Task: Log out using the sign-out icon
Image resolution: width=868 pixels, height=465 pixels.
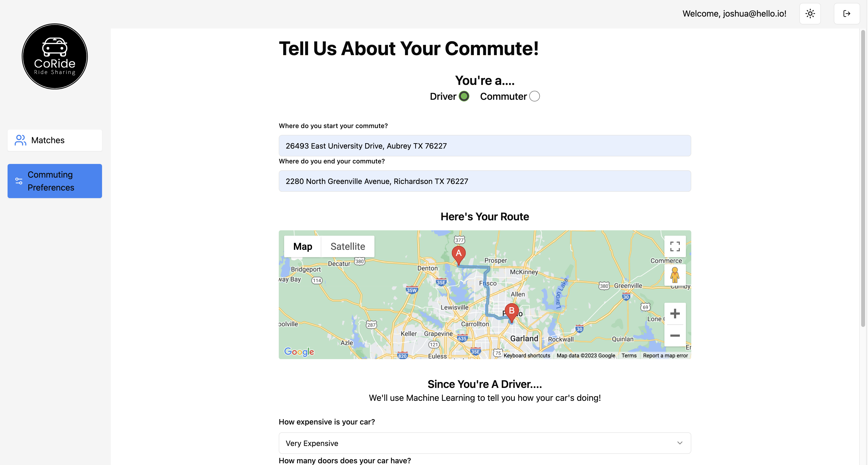Action: coord(847,13)
